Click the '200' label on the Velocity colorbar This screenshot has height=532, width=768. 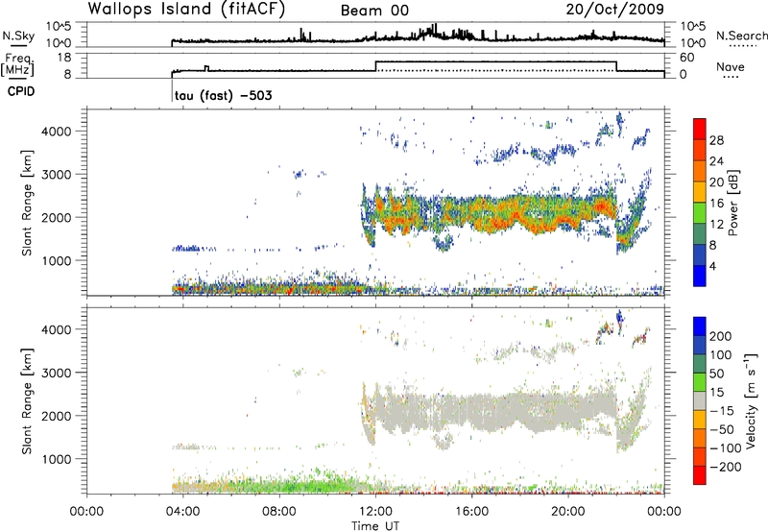(x=721, y=336)
